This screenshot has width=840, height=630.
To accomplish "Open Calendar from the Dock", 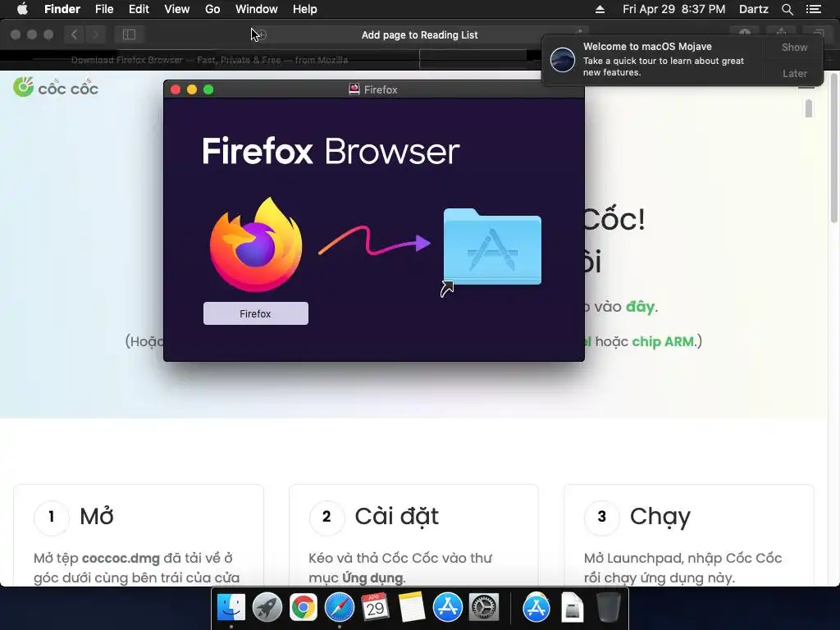I will [375, 607].
